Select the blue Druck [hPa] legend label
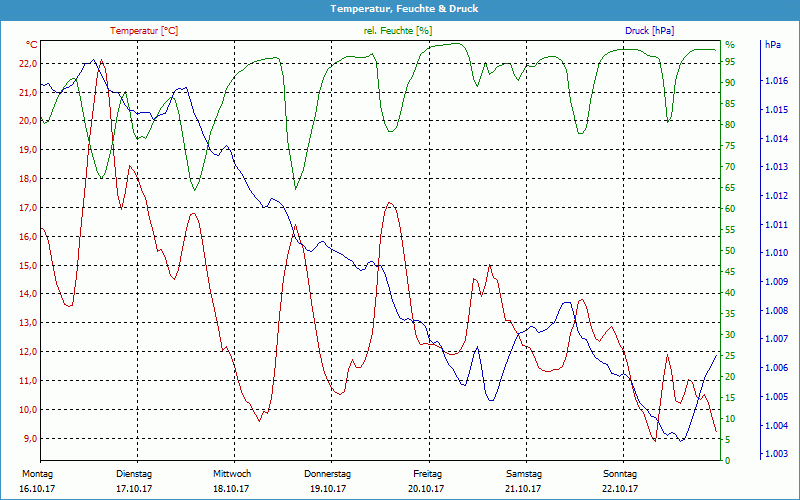The width and height of the screenshot is (800, 500). coord(649,31)
